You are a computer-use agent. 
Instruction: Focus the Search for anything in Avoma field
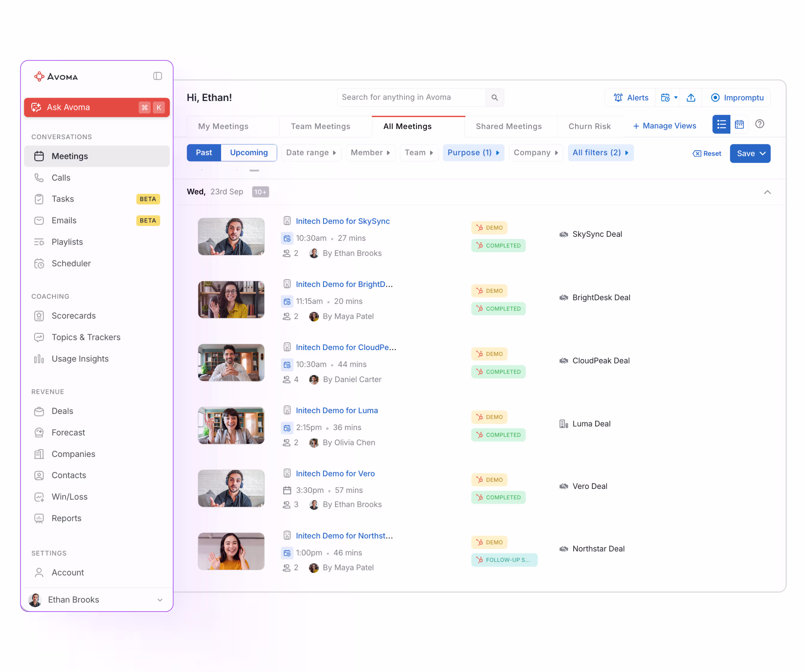pyautogui.click(x=411, y=98)
